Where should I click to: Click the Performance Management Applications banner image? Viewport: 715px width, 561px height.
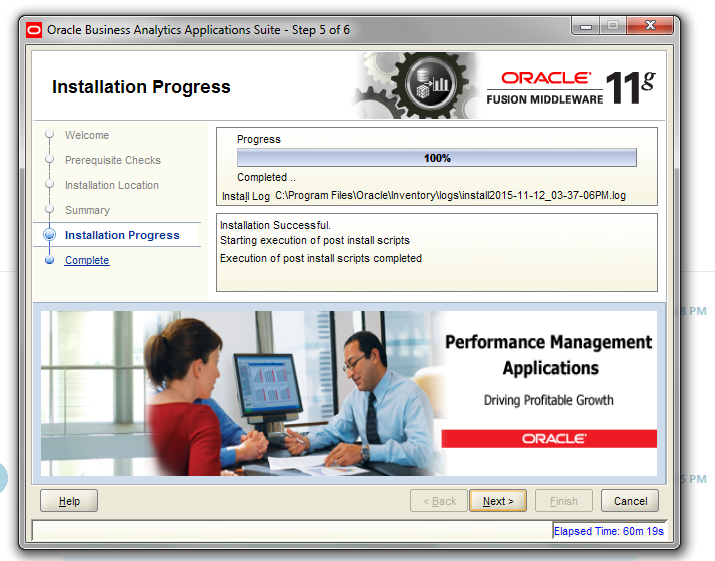coord(349,393)
